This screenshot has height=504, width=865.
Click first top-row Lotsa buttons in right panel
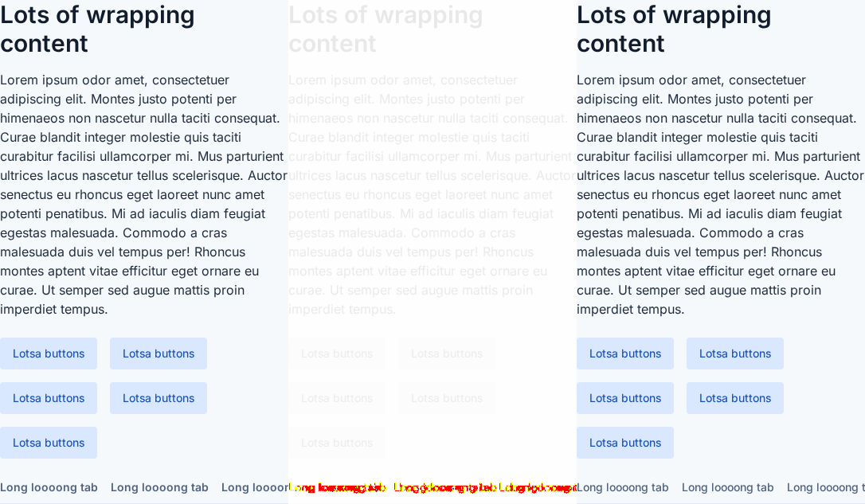pyautogui.click(x=625, y=354)
